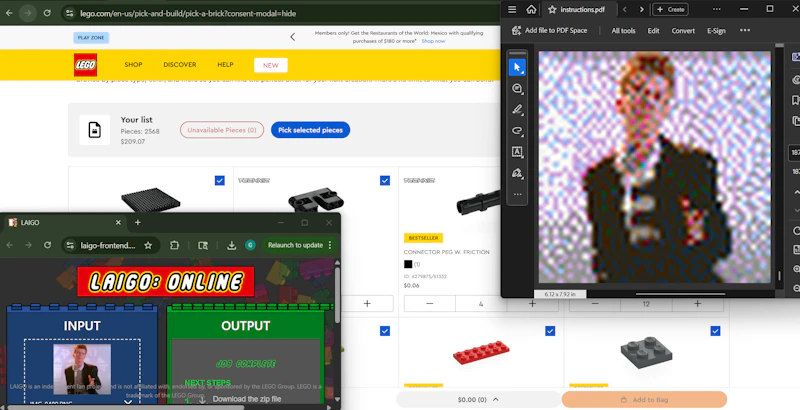Click Pick selected pieces button
This screenshot has width=800, height=410.
310,130
